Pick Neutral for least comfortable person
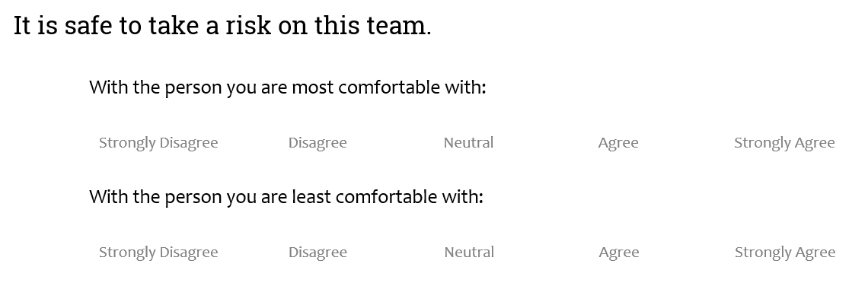Image resolution: width=868 pixels, height=286 pixels. click(x=469, y=253)
